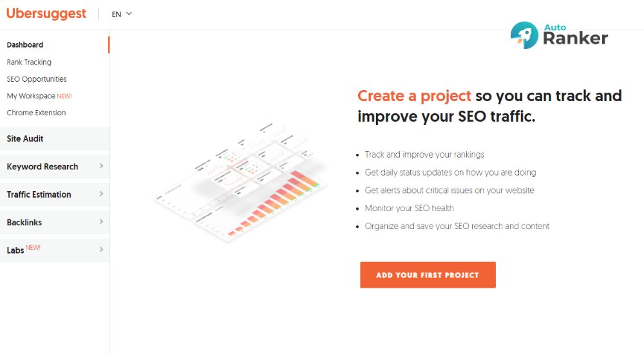The width and height of the screenshot is (644, 354).
Task: Expand the Labs section chevron
Action: point(101,250)
